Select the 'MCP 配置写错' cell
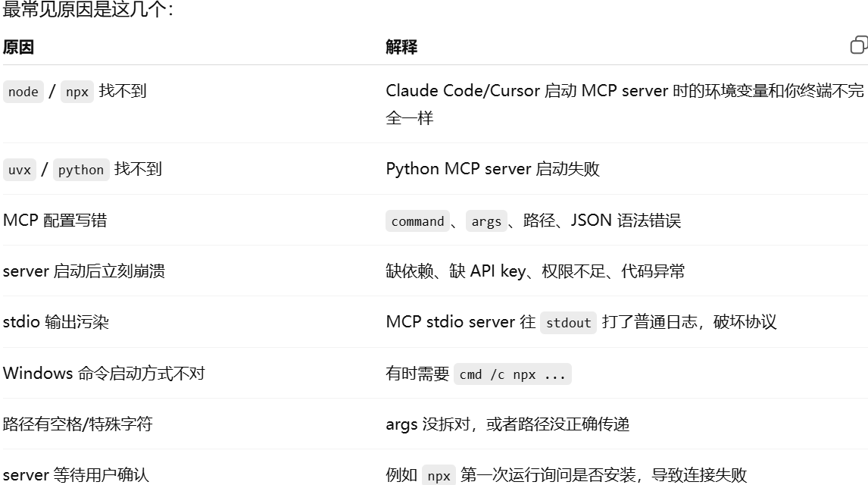The height and width of the screenshot is (485, 868). click(55, 221)
